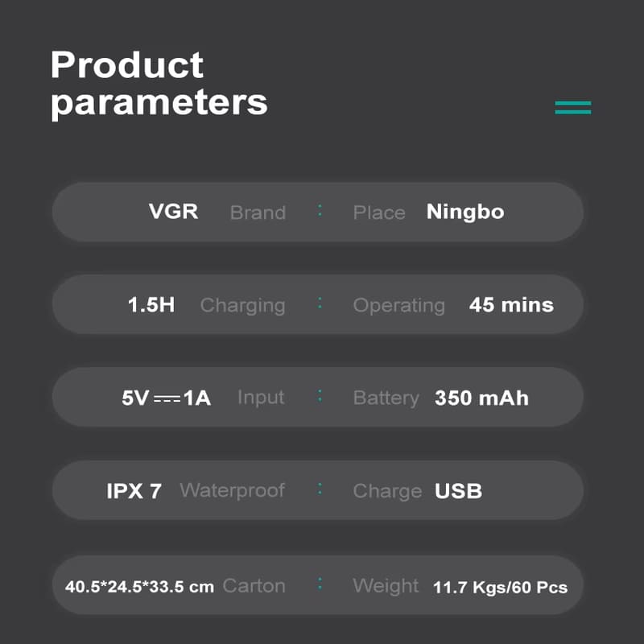
Task: Click the USB charge value
Action: pos(458,491)
